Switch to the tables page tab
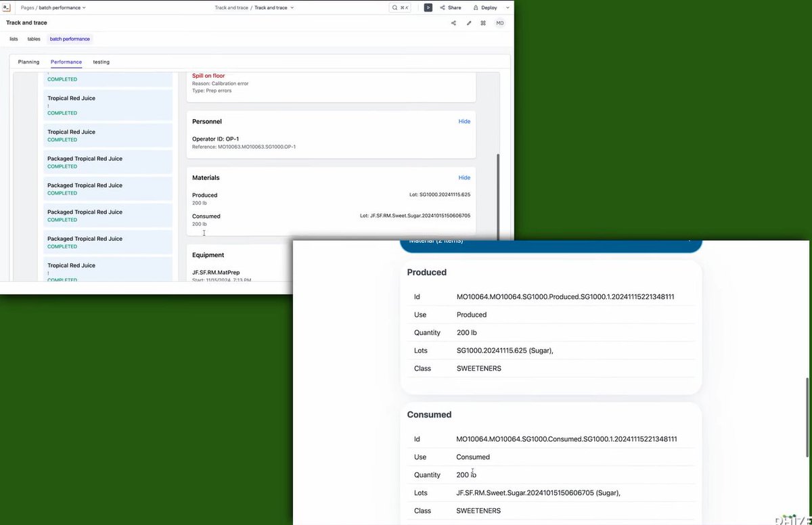The height and width of the screenshot is (525, 812). point(34,39)
